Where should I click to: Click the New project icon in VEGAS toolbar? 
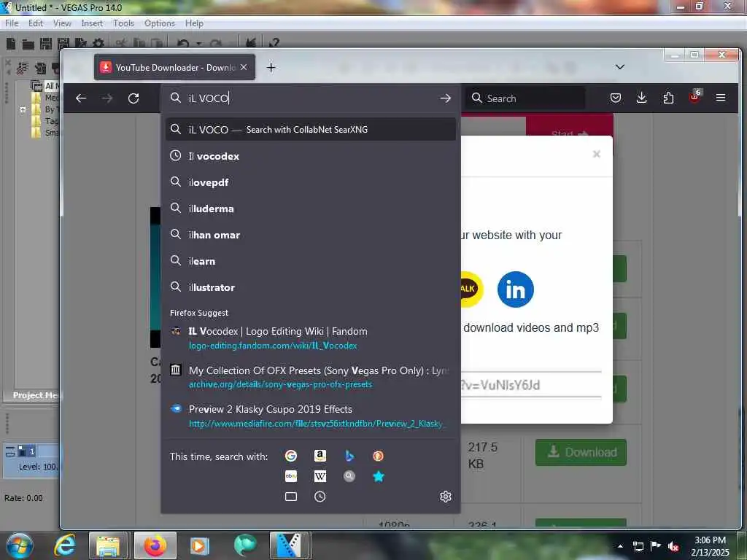click(10, 44)
